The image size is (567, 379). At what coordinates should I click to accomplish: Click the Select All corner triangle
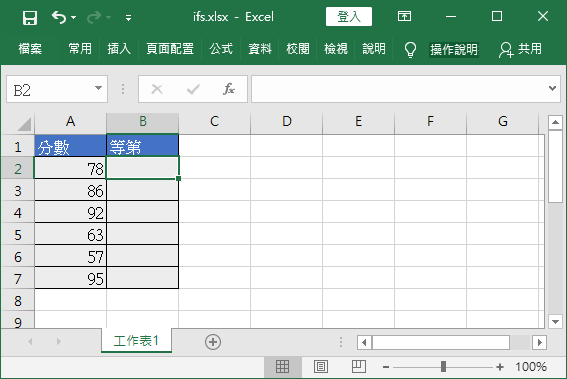pyautogui.click(x=24, y=124)
